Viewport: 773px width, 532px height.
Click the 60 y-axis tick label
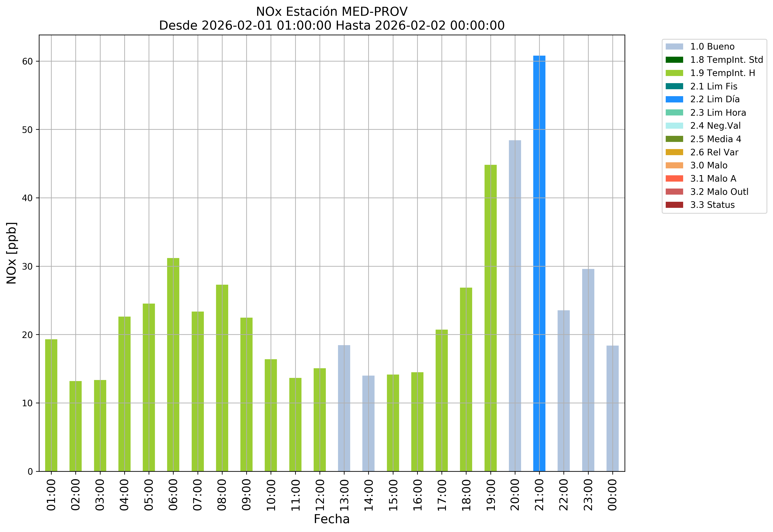[27, 62]
